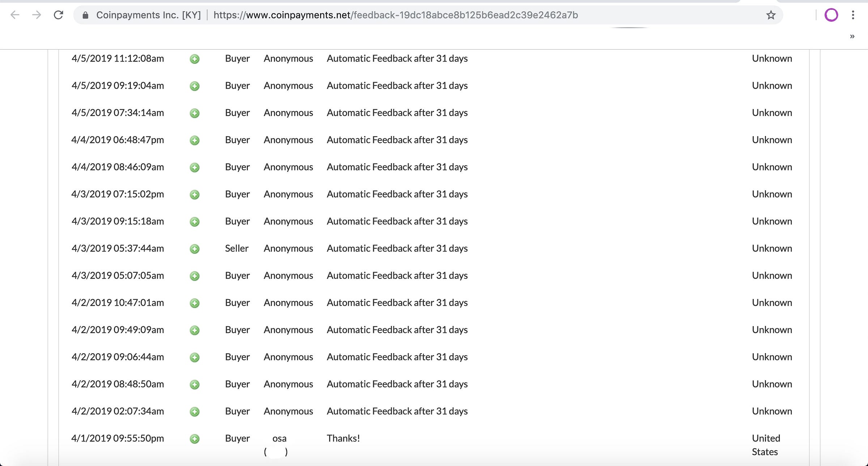Screen dimensions: 868x466
Task: Click the 'osa' buyer username
Action: click(279, 439)
